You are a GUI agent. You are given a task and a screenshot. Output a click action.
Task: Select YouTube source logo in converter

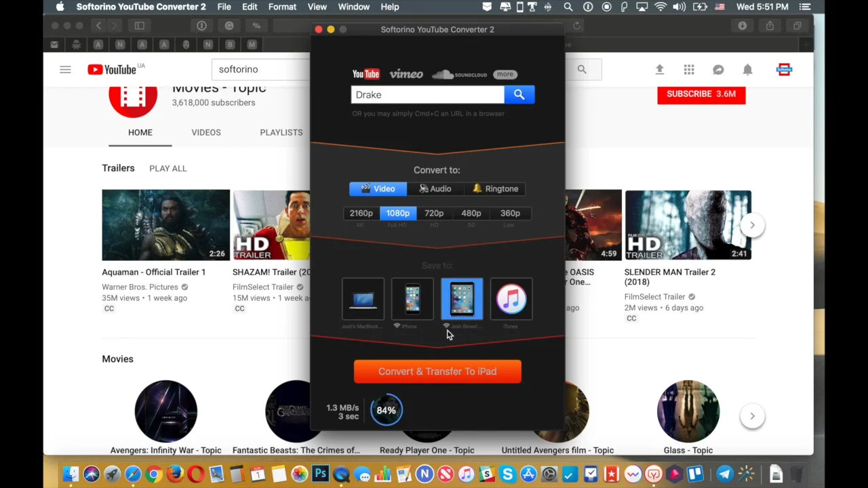(366, 74)
